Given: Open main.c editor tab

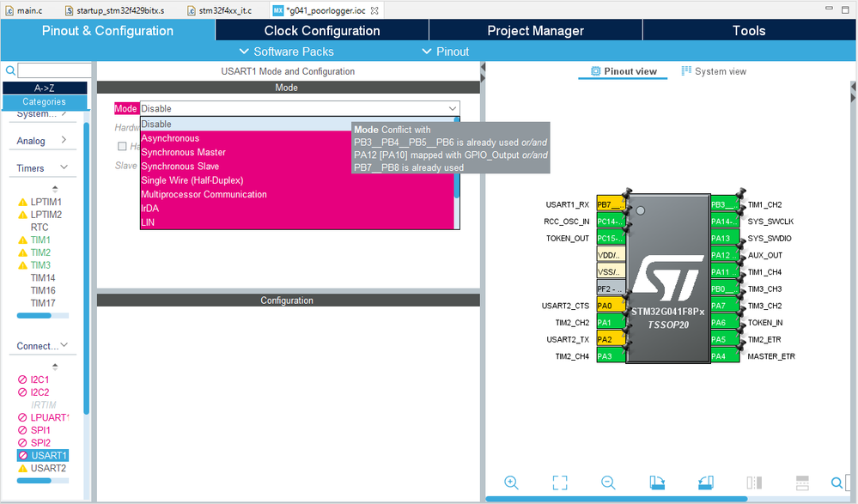Looking at the screenshot, I should point(24,10).
